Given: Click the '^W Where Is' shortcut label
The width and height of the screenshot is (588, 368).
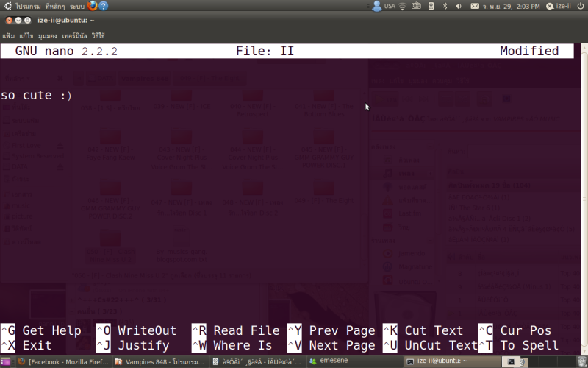Looking at the screenshot, I should click(x=232, y=345).
